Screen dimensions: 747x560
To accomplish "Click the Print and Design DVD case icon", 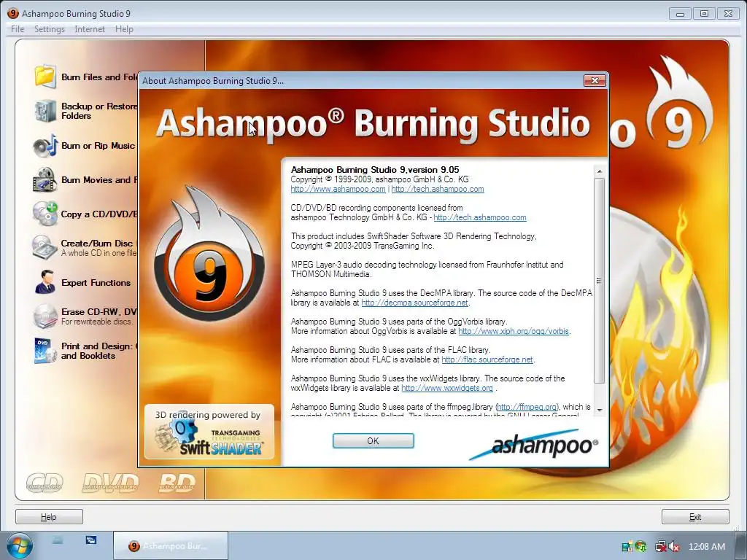I will pos(45,351).
